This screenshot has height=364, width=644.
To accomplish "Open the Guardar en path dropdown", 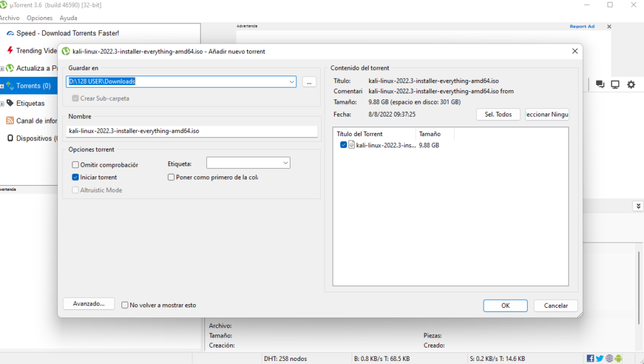I will pos(292,81).
